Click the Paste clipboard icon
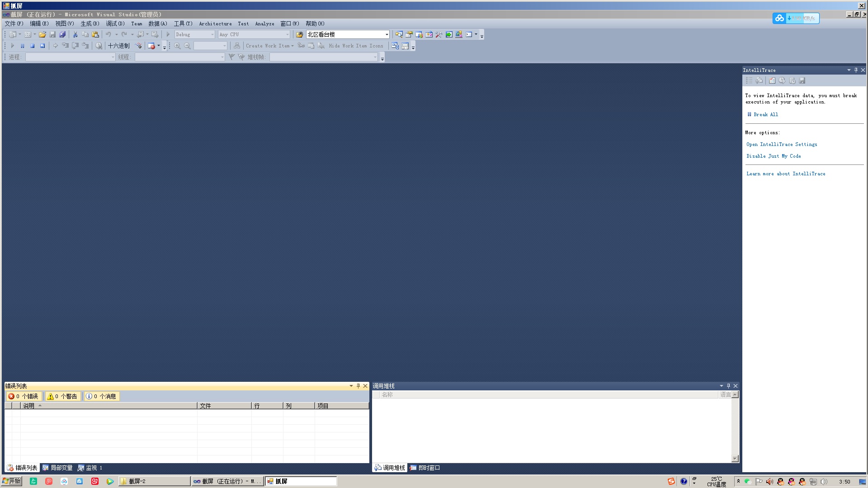This screenshot has width=868, height=488. (x=95, y=34)
